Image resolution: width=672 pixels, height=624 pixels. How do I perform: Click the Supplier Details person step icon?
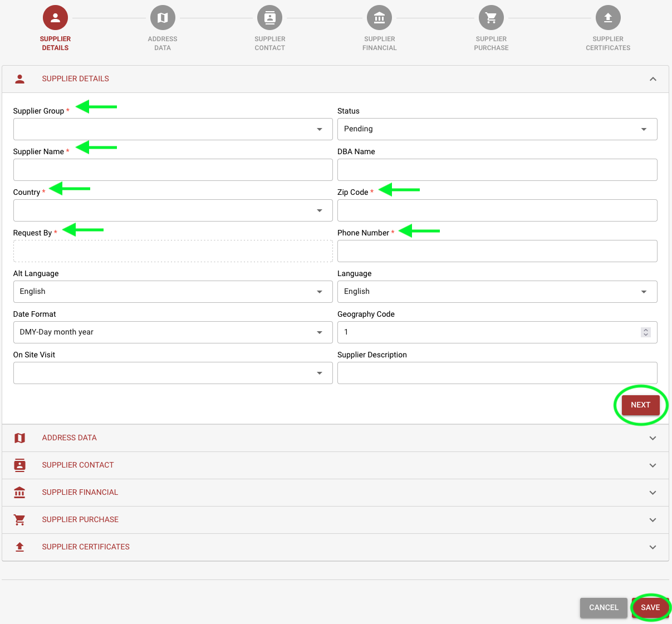pos(55,18)
